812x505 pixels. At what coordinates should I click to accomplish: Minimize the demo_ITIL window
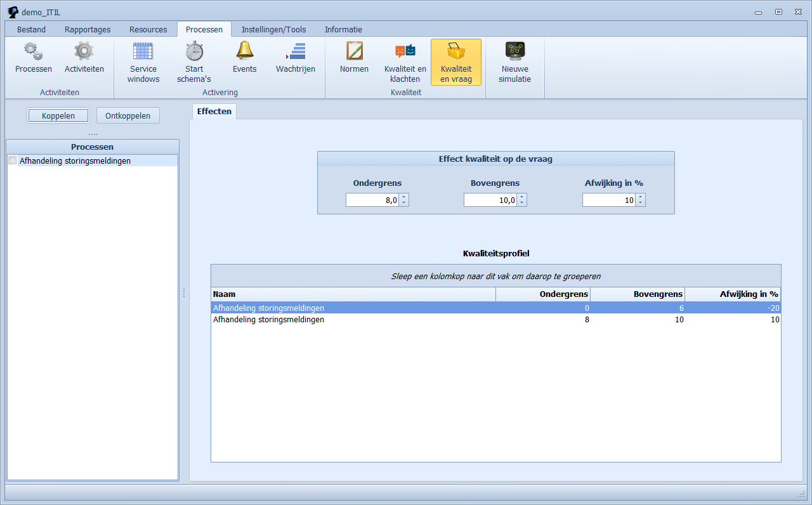pos(758,11)
